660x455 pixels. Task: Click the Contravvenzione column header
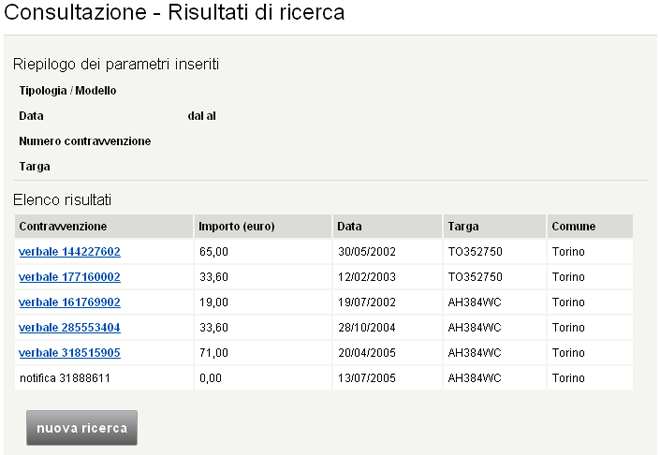[63, 226]
